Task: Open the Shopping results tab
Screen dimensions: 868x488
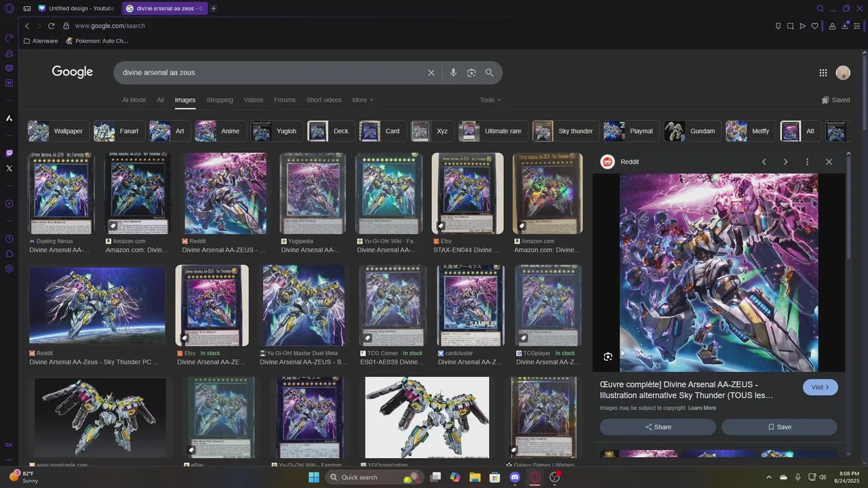Action: 220,100
